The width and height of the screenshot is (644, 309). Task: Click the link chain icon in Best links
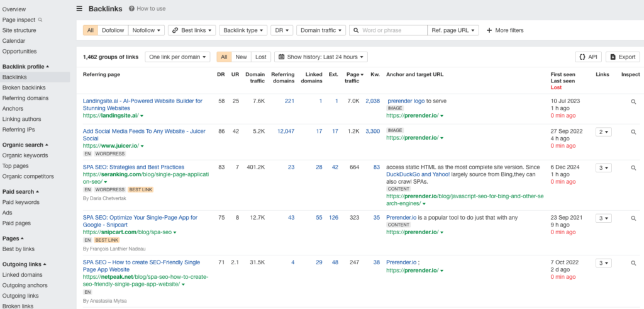(x=175, y=30)
